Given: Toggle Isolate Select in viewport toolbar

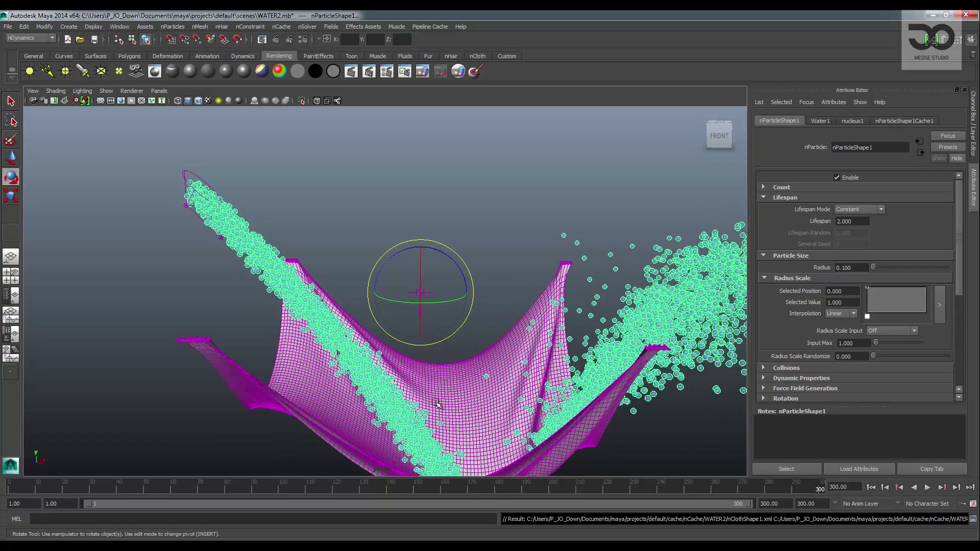Looking at the screenshot, I should pyautogui.click(x=302, y=101).
